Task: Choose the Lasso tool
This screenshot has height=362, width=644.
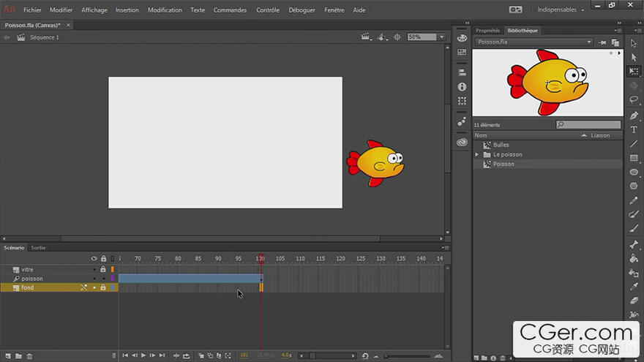Action: tap(634, 99)
